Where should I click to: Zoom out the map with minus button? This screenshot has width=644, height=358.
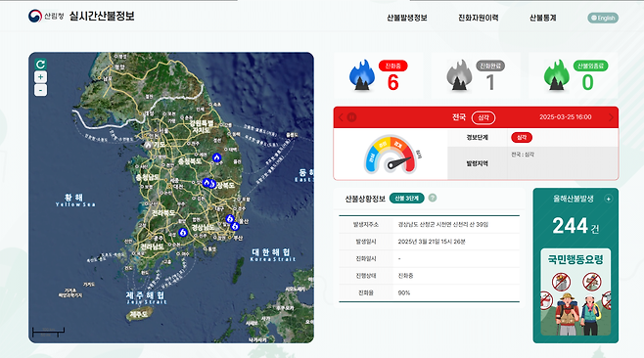click(40, 90)
